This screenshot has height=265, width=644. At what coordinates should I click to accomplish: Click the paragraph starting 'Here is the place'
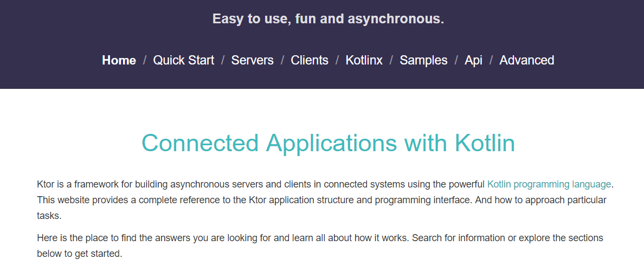(x=320, y=245)
